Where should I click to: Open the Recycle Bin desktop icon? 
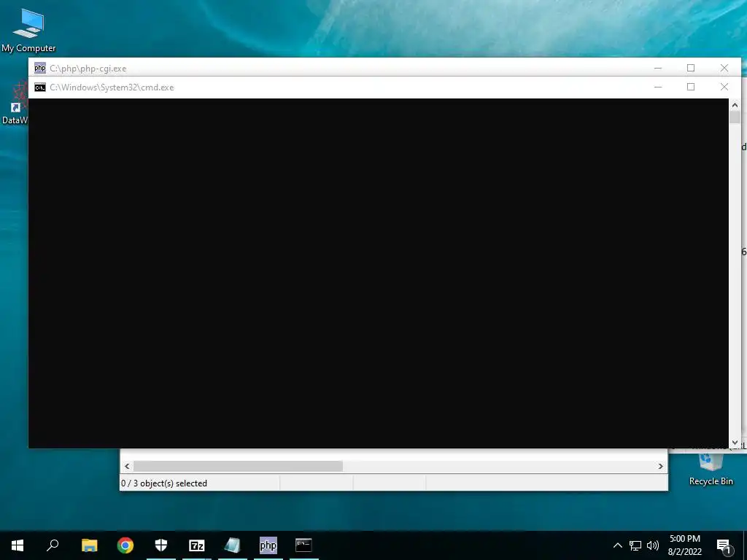(x=711, y=469)
